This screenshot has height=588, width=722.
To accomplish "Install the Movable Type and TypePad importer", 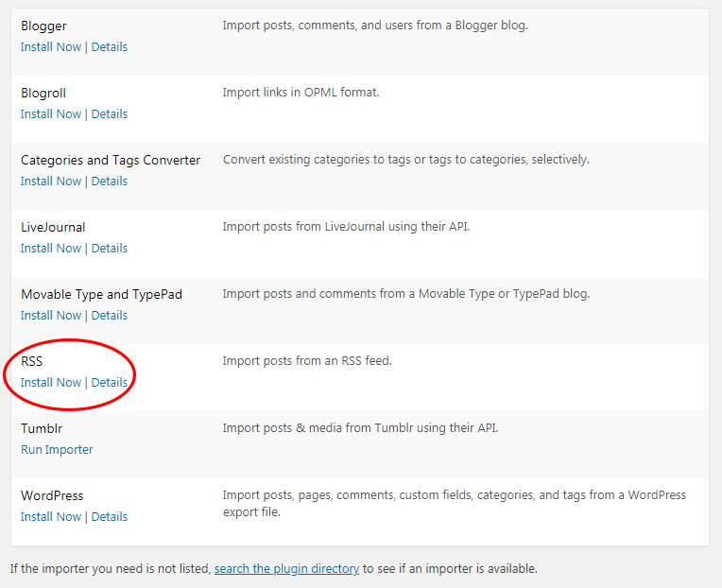I will click(51, 316).
